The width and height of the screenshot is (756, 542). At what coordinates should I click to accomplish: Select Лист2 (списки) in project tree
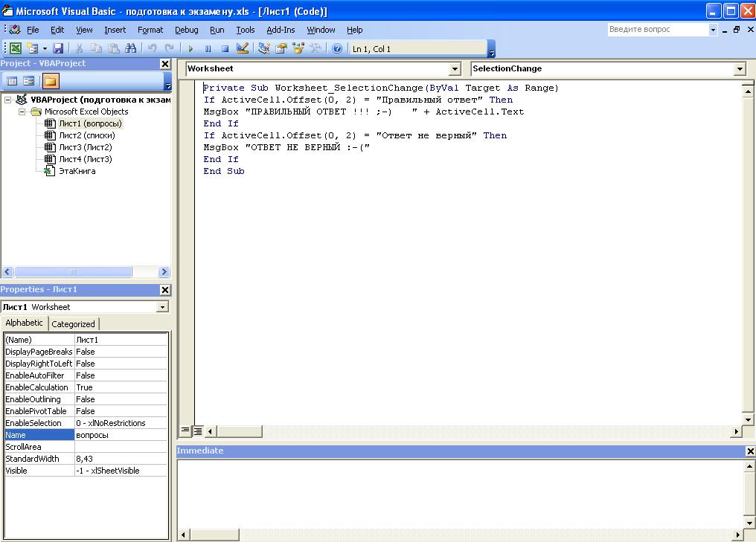[86, 135]
